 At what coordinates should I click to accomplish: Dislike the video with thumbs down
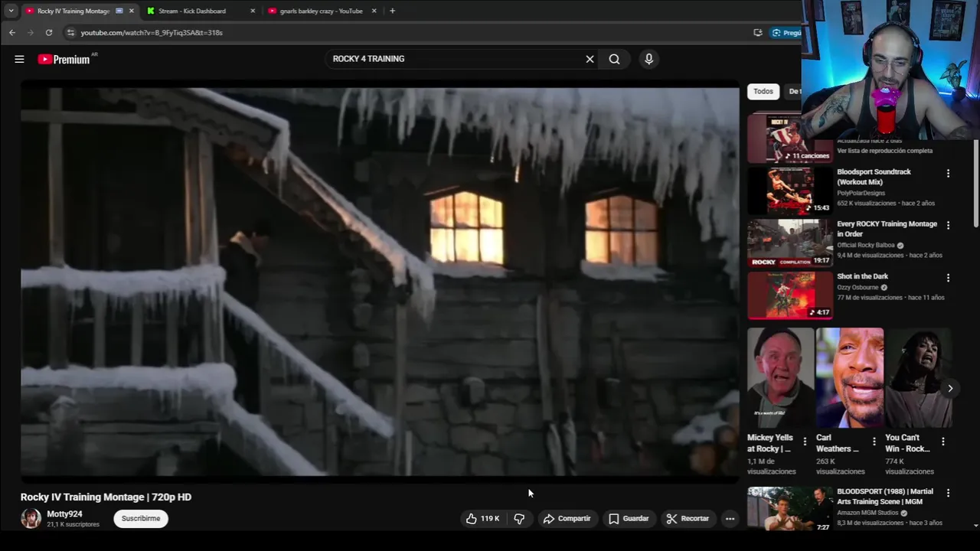tap(519, 519)
